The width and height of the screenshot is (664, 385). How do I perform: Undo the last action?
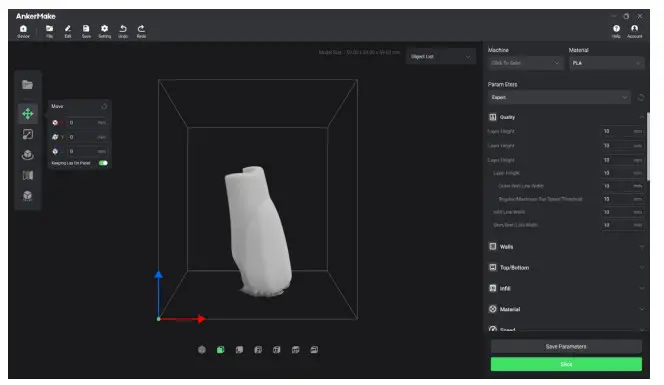click(x=123, y=31)
